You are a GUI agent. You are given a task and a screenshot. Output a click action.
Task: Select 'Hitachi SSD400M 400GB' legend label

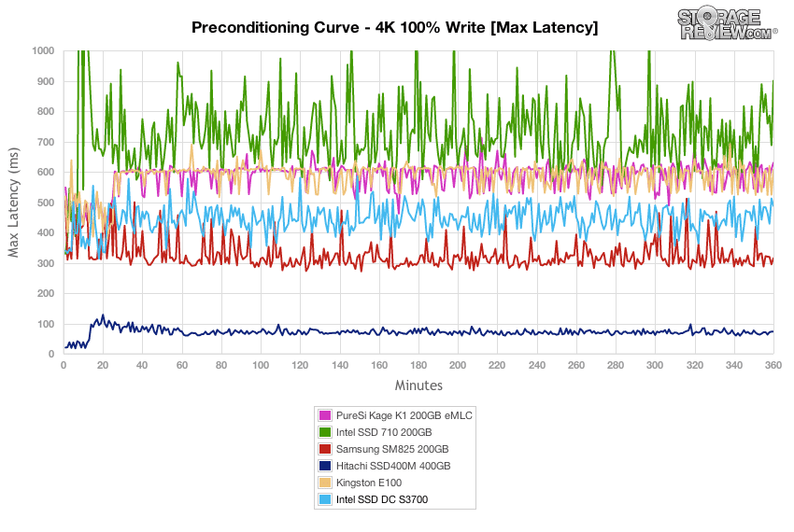pyautogui.click(x=393, y=466)
